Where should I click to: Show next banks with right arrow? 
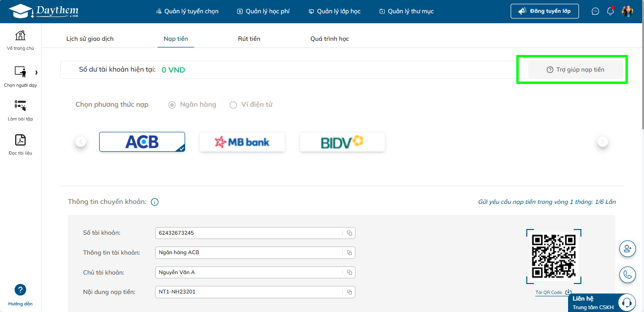point(603,142)
